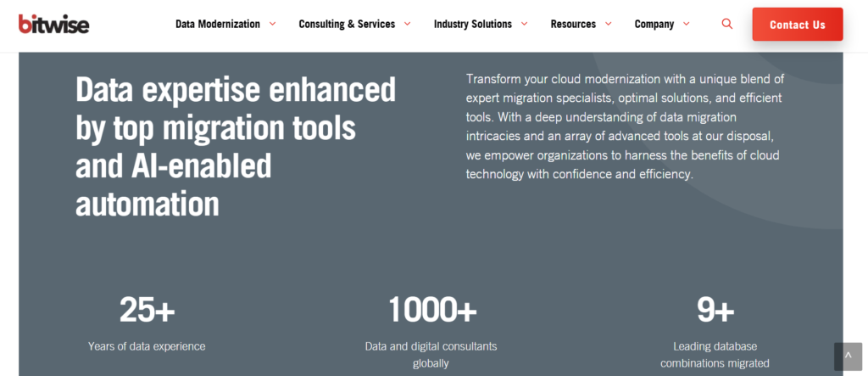868x376 pixels.
Task: Click the 9+ database combinations number
Action: point(715,310)
